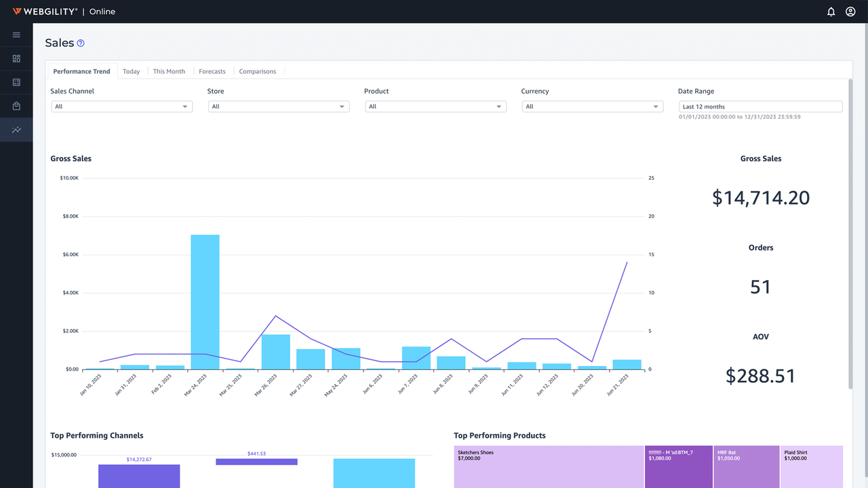Click the Last 12 months date range field
The width and height of the screenshot is (868, 488).
[760, 106]
